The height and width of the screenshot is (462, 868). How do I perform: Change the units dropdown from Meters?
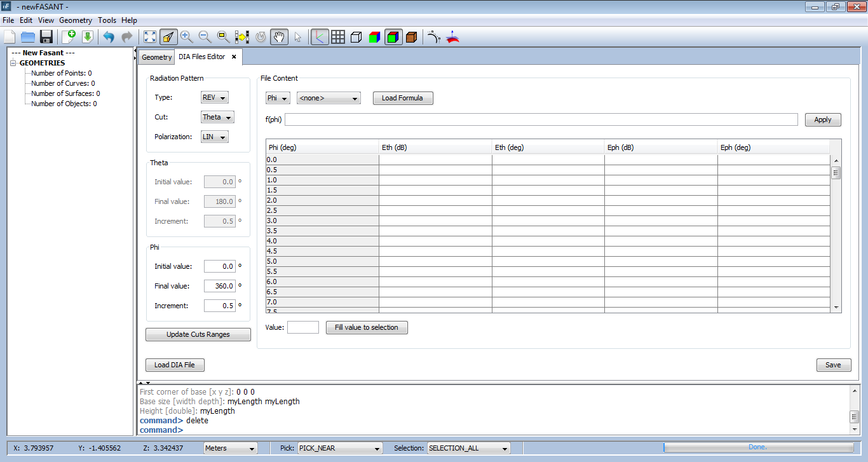[230, 448]
